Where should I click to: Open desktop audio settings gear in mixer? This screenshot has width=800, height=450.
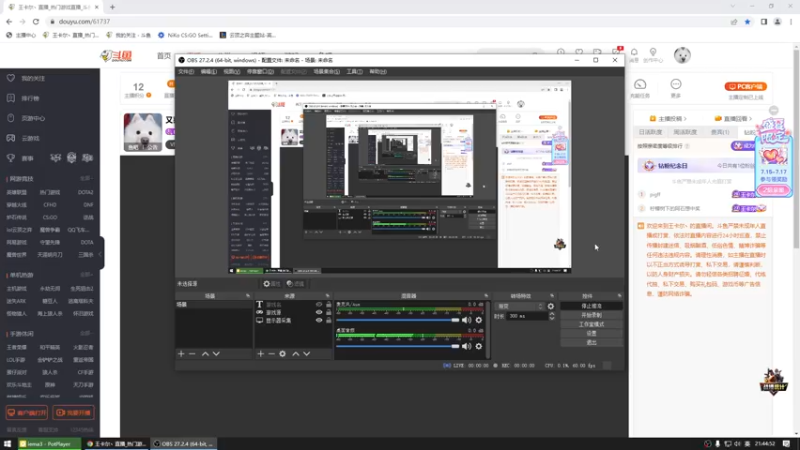click(x=479, y=346)
